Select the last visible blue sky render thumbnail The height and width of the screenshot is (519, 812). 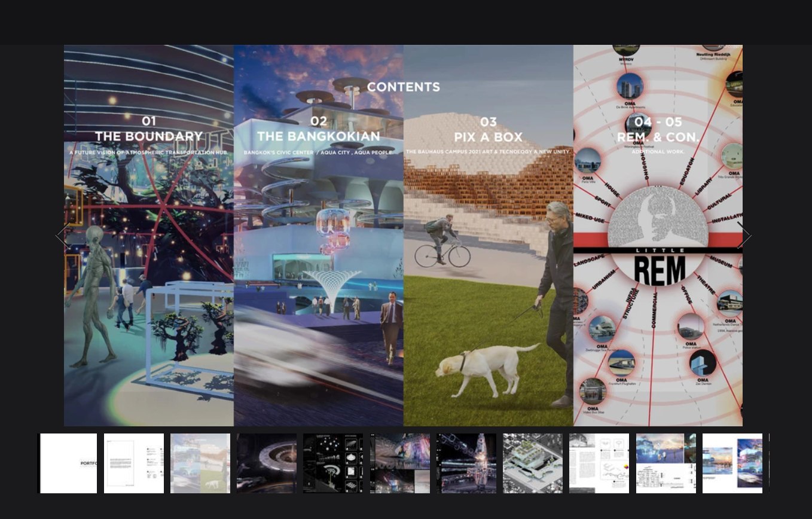(732, 463)
